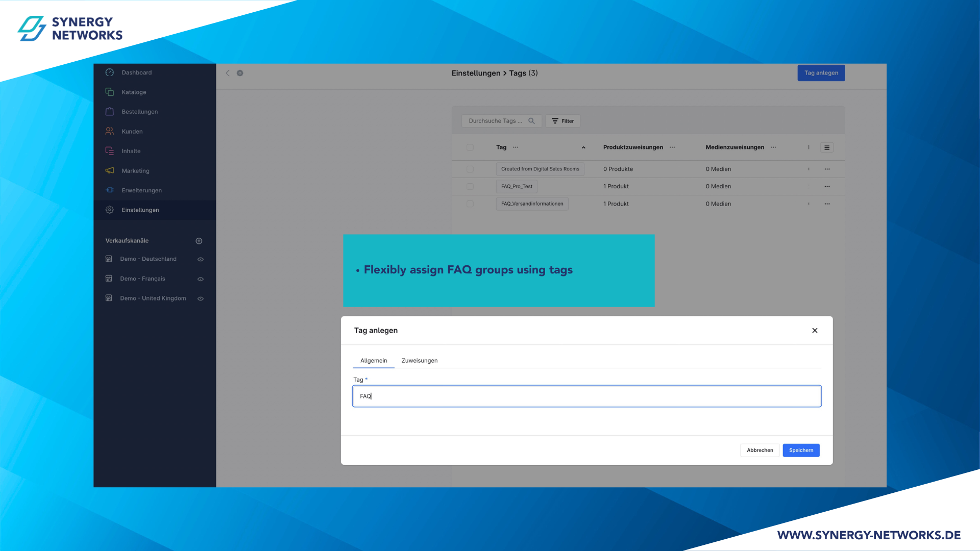Switch to the Zuweisungen tab
The height and width of the screenshot is (551, 980).
(420, 360)
